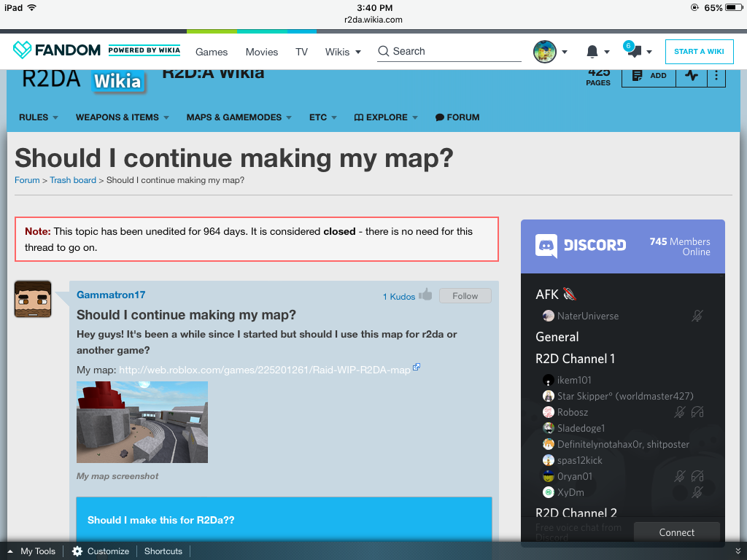The height and width of the screenshot is (560, 747).
Task: Click the muted mic icon next to XyDm
Action: pos(697,492)
